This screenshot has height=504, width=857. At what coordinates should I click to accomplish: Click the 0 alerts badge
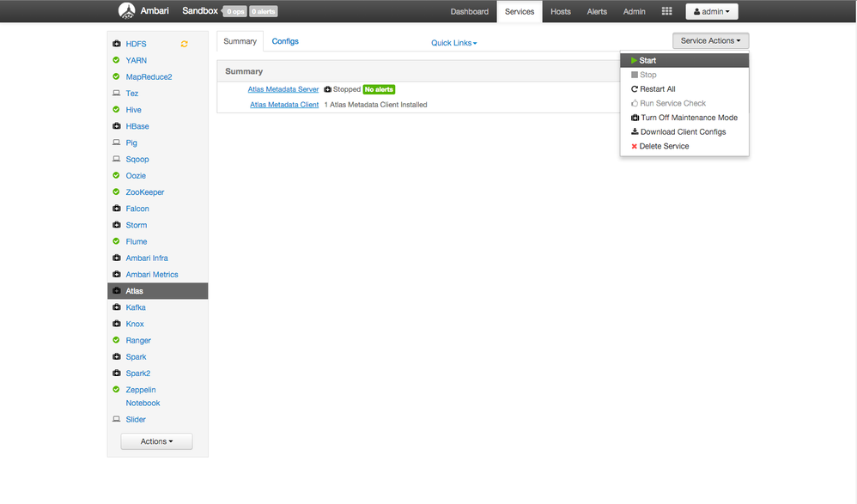(264, 11)
